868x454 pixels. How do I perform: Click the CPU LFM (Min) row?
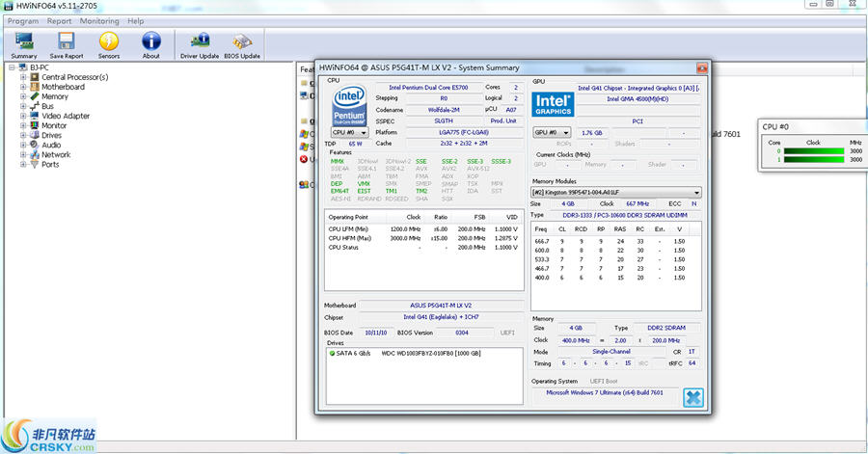point(423,229)
